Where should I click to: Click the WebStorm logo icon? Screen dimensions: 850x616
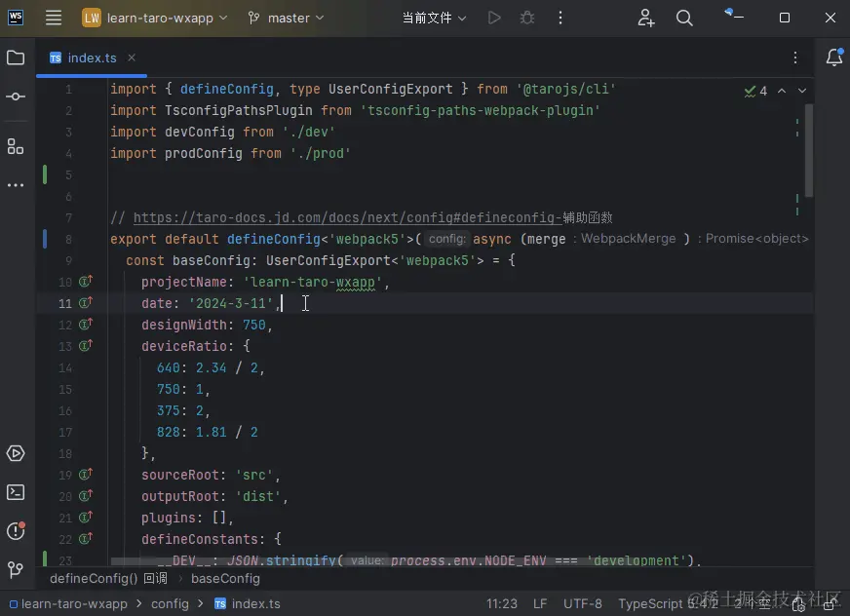click(x=16, y=18)
